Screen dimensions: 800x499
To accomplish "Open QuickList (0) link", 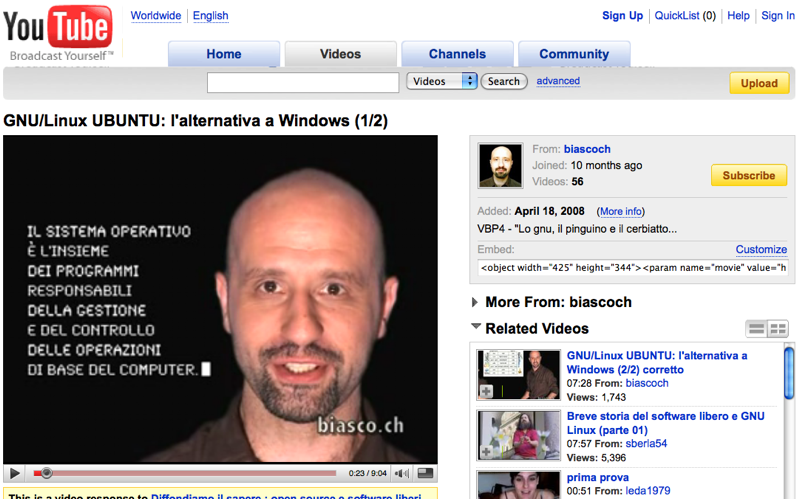I will pyautogui.click(x=685, y=16).
